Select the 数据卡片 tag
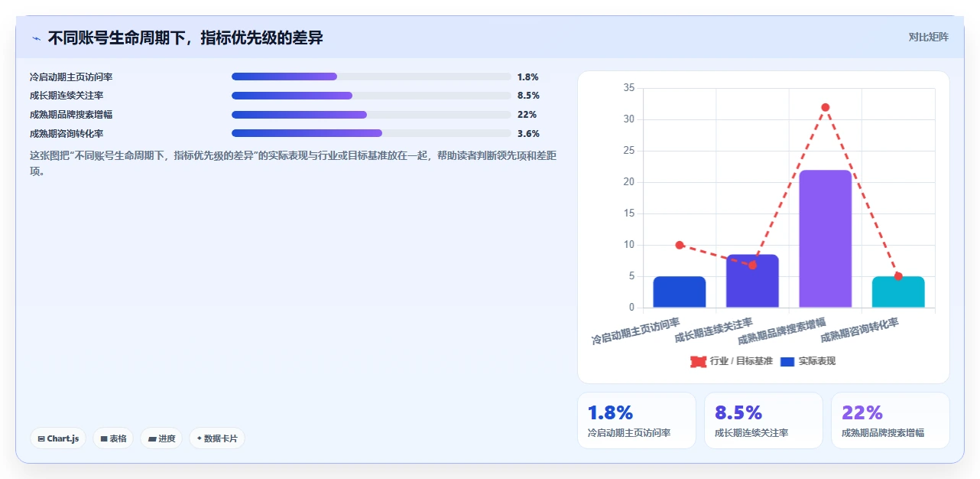This screenshot has height=479, width=980. click(217, 438)
